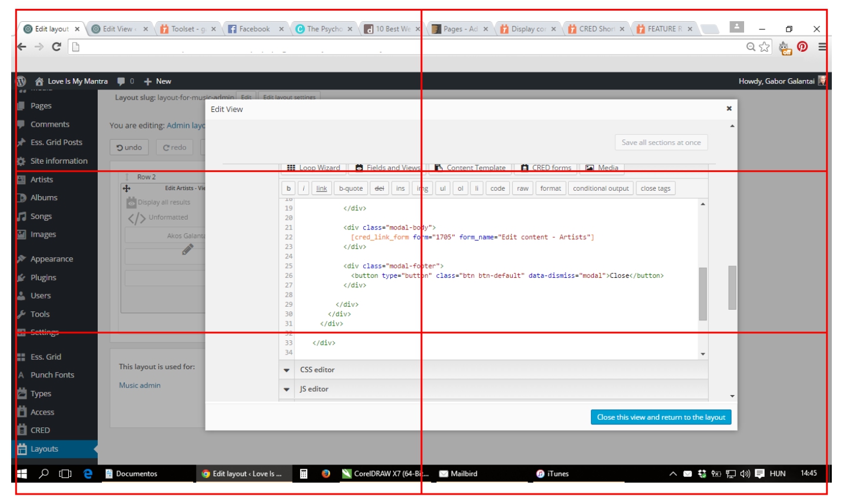Click the redo button
843x504 pixels.
pyautogui.click(x=175, y=147)
